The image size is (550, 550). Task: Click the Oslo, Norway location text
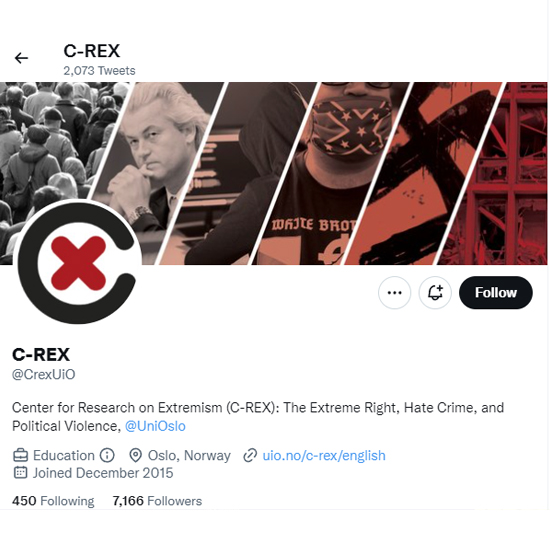189,455
